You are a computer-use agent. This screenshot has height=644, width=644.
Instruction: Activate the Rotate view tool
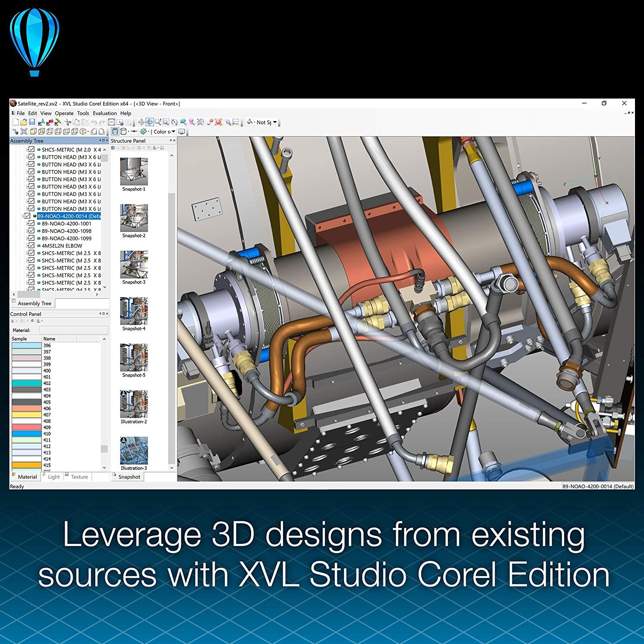coord(174,122)
